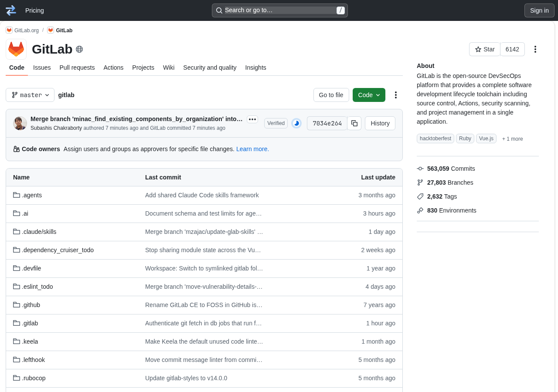Copy commit SHA with clipboard icon
The width and height of the screenshot is (558, 392).
(x=354, y=123)
